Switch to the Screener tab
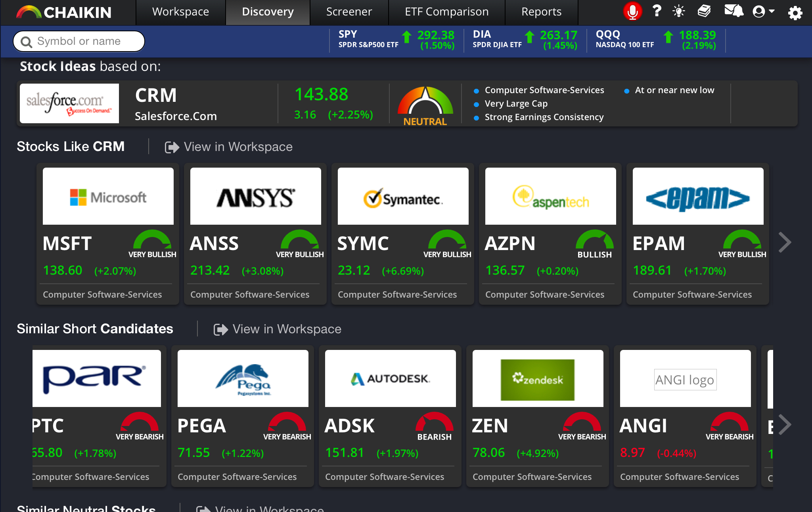 [349, 12]
